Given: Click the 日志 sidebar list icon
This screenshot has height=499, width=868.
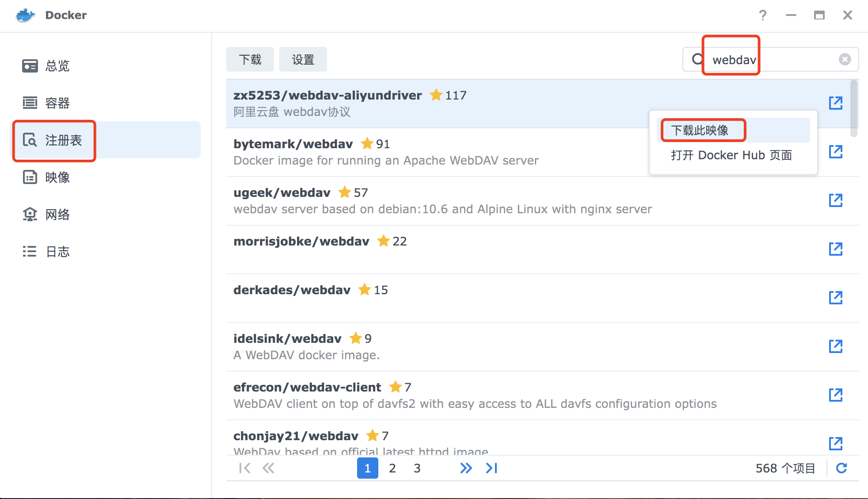Looking at the screenshot, I should click(30, 252).
